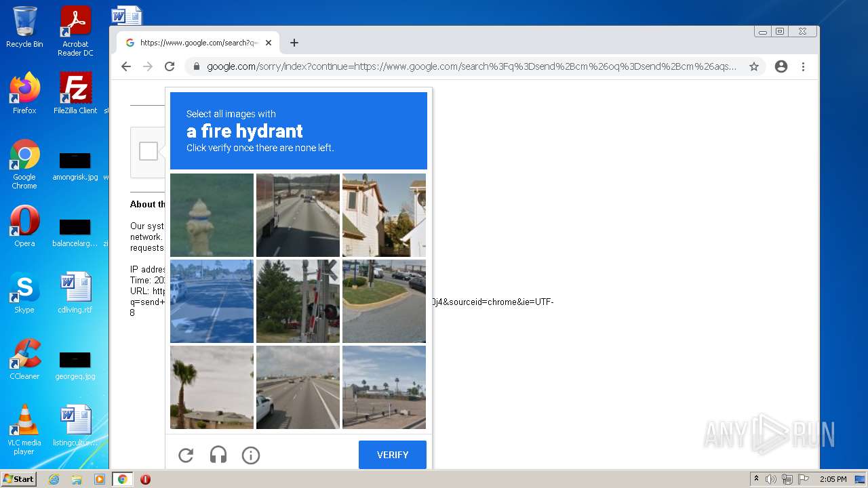Go forward in Chrome
This screenshot has height=488, width=868.
[x=148, y=66]
